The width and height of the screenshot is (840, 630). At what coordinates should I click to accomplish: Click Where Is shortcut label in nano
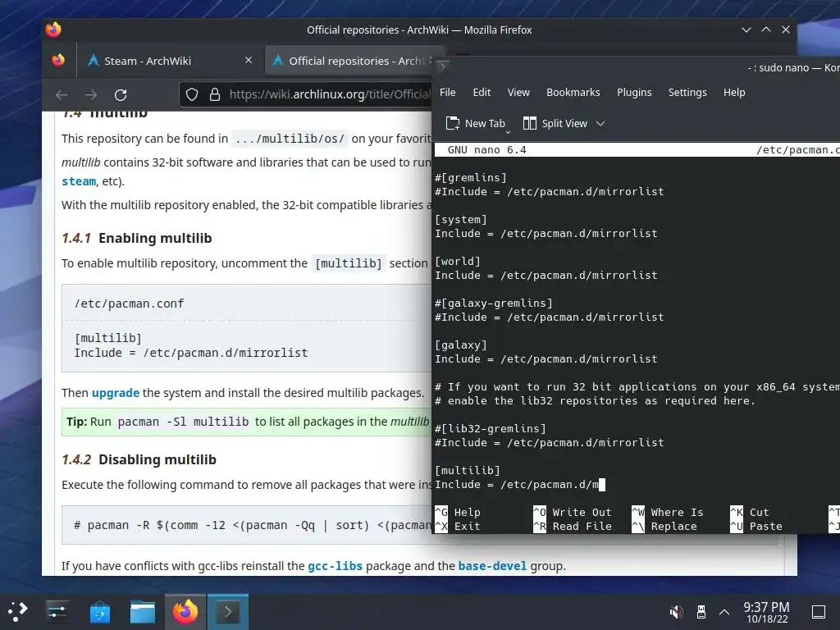pos(677,512)
